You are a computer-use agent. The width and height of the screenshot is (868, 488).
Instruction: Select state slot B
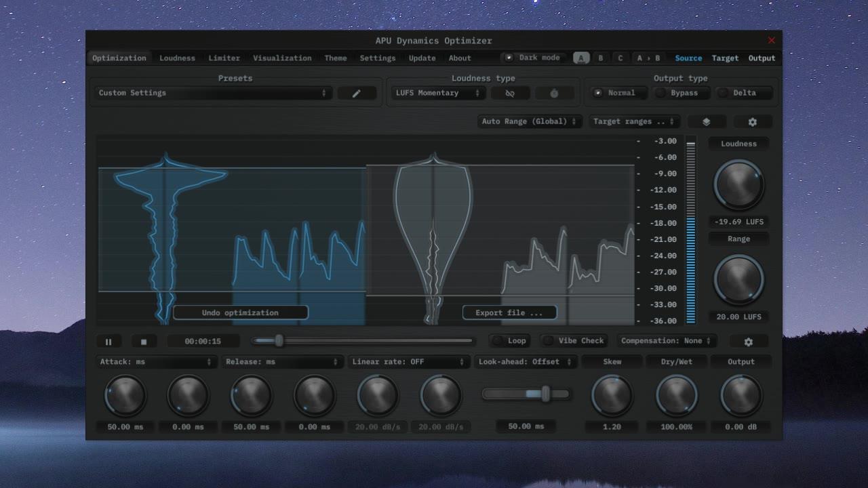[x=600, y=58]
